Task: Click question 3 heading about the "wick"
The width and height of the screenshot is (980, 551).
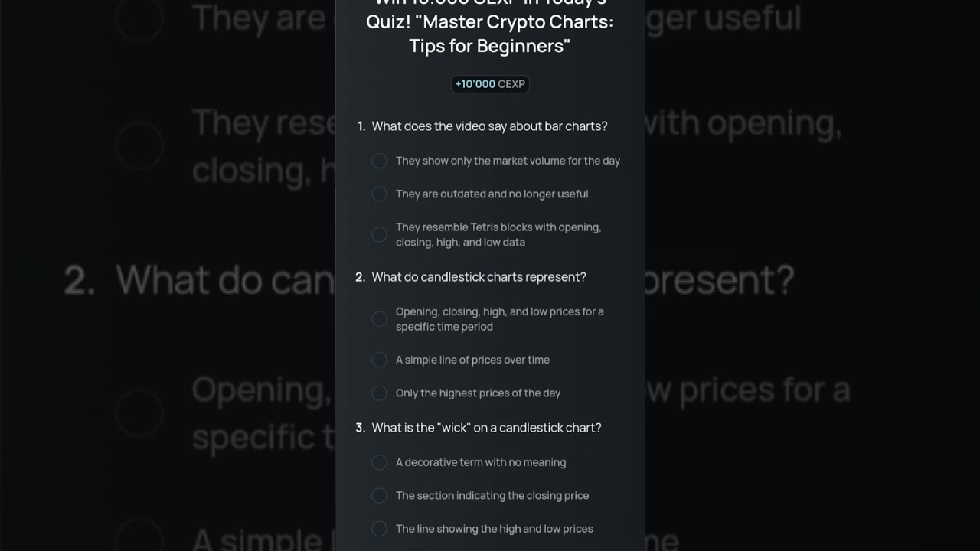Action: coord(479,428)
